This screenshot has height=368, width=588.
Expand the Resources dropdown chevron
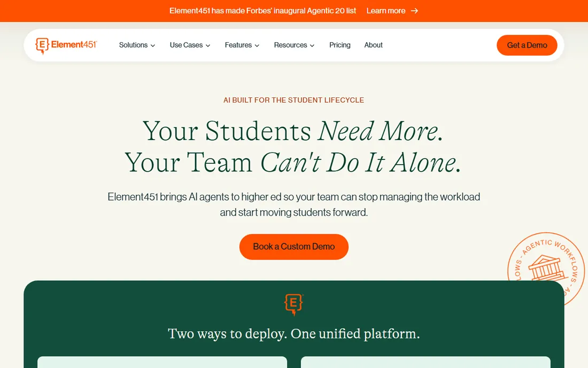(x=312, y=45)
